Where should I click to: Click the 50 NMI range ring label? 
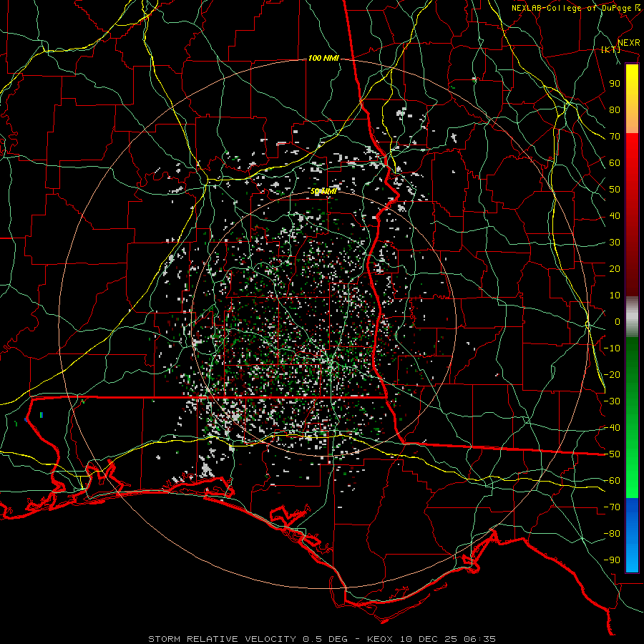tap(323, 191)
